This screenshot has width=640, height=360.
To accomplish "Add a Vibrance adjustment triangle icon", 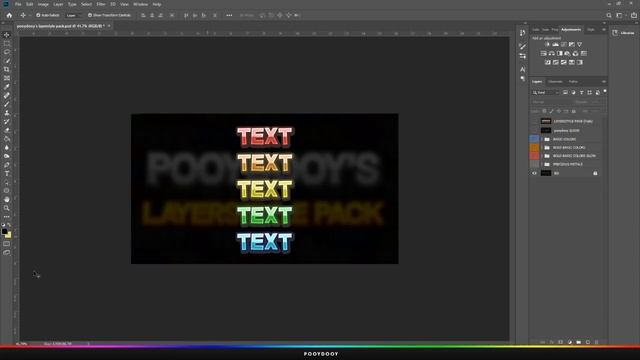I will (x=580, y=44).
